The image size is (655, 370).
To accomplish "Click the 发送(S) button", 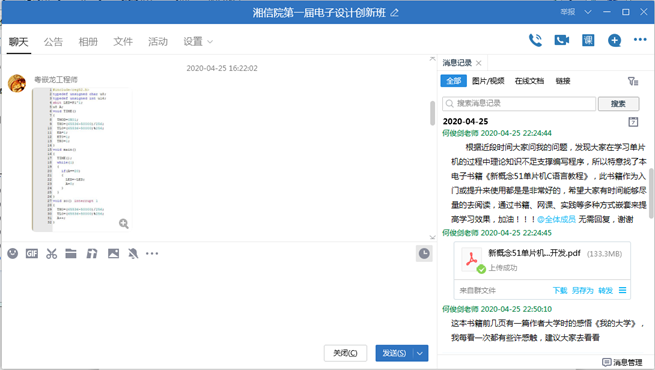I will pyautogui.click(x=394, y=353).
